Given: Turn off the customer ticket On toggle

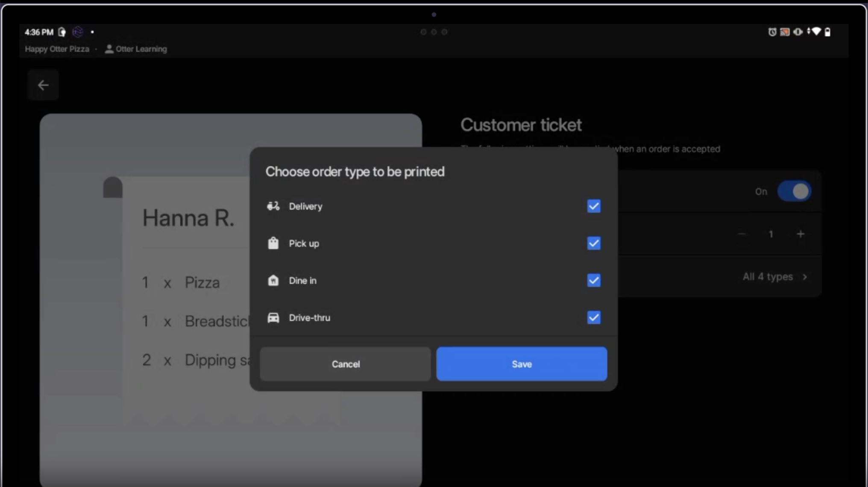Looking at the screenshot, I should coord(794,191).
